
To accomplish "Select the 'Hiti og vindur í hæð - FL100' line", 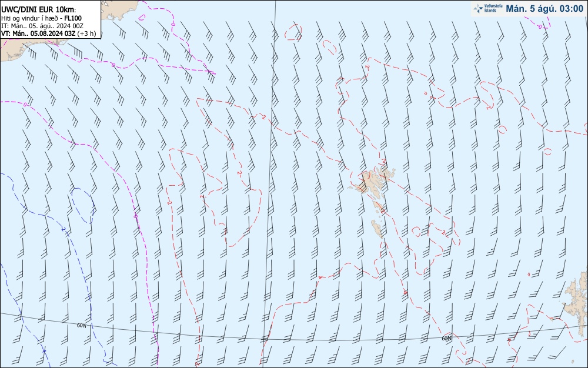I will point(41,18).
